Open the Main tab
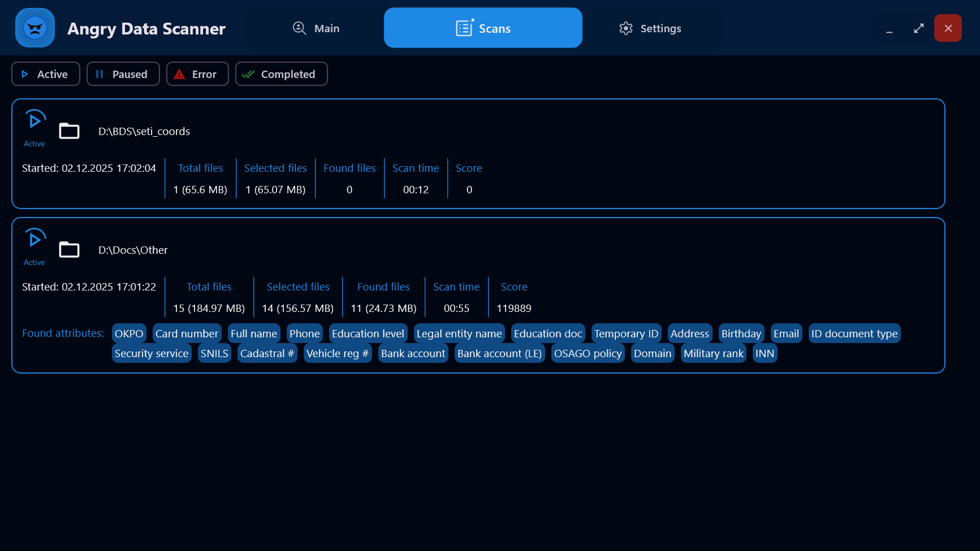 (316, 28)
